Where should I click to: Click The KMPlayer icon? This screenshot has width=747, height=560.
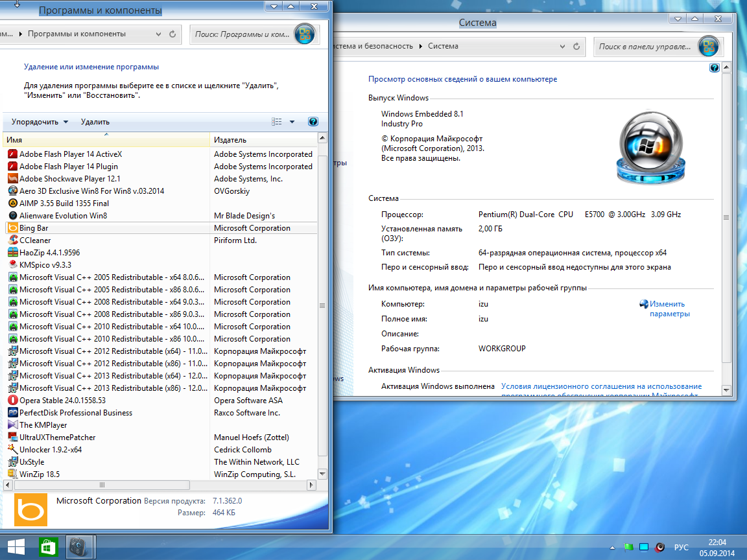point(13,425)
